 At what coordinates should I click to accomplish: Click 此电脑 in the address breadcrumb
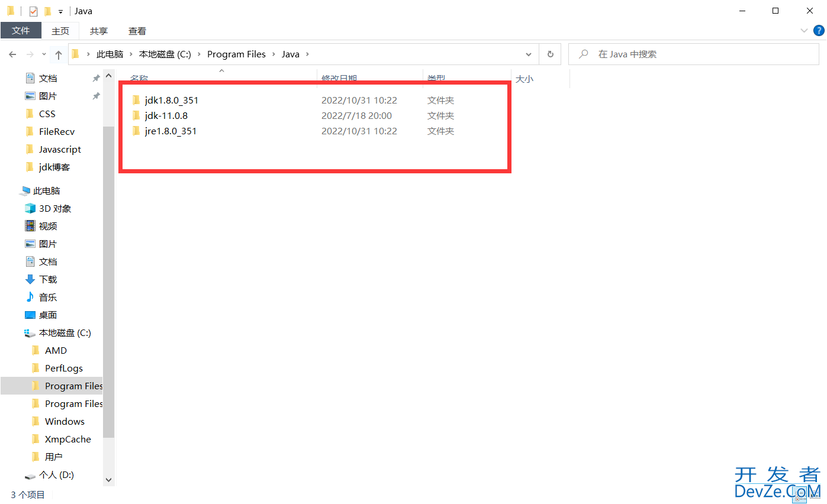tap(110, 54)
